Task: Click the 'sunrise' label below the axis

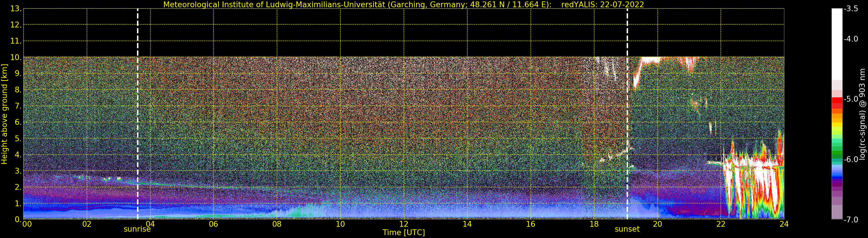Action: click(137, 229)
